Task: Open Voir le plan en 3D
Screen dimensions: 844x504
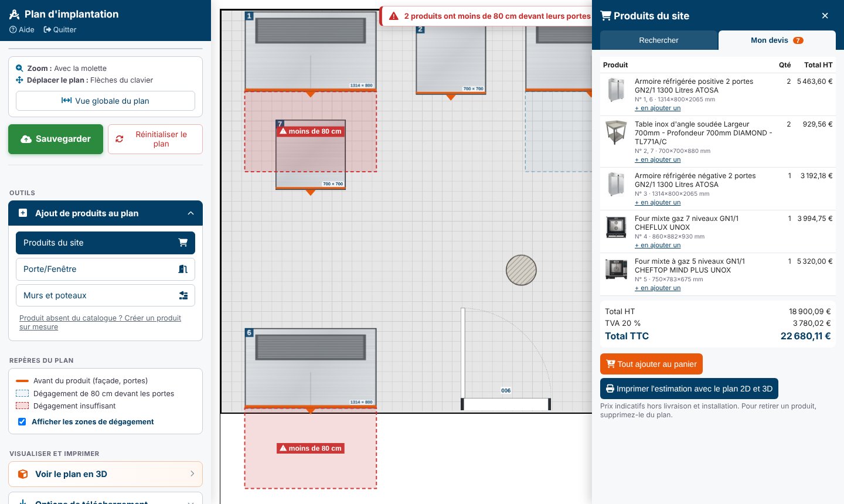Action: (x=105, y=474)
